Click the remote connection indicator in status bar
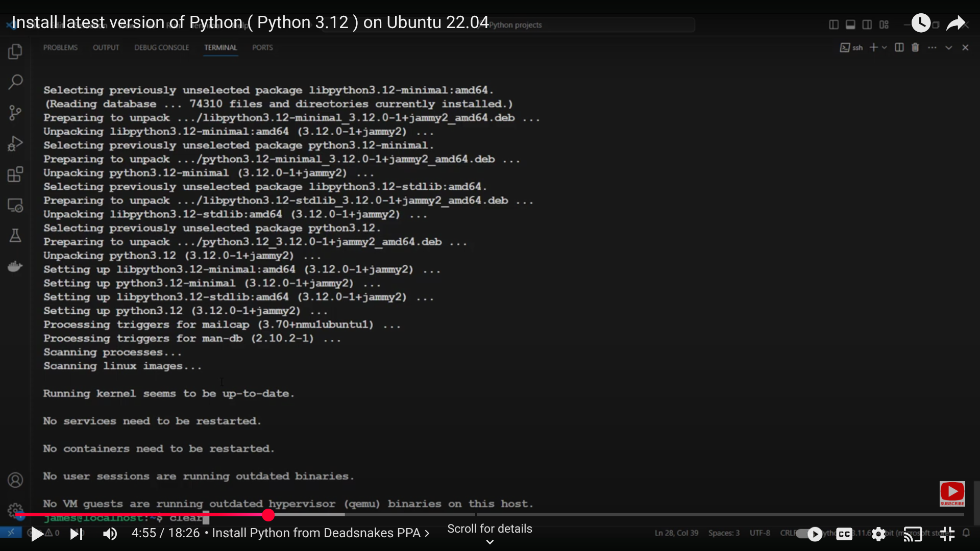The height and width of the screenshot is (551, 980). click(x=11, y=533)
